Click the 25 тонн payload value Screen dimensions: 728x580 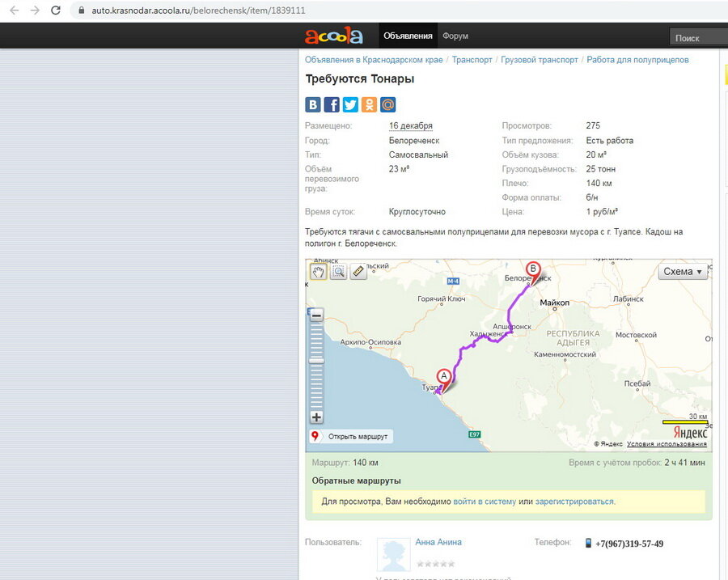pos(600,169)
